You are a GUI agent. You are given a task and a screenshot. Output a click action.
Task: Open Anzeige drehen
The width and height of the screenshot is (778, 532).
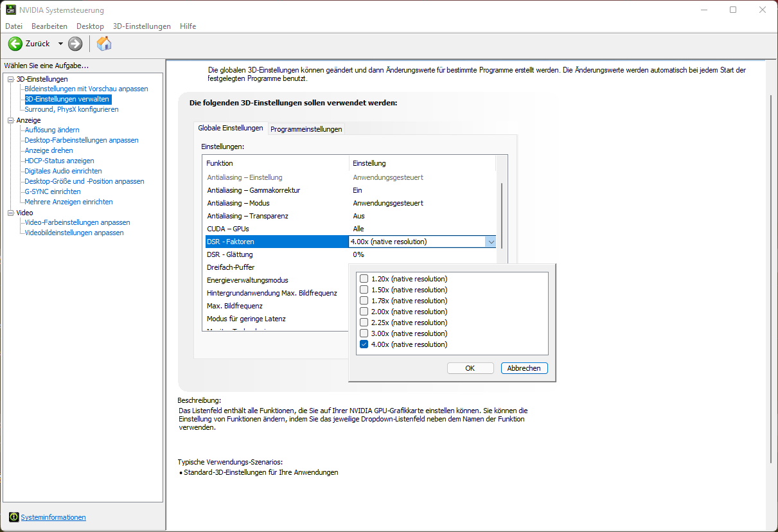[x=49, y=150]
